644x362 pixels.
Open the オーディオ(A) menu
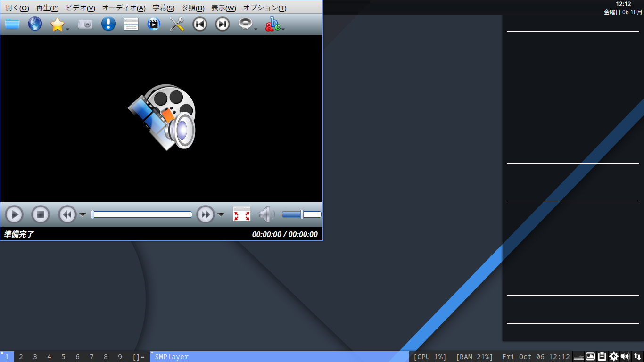click(124, 8)
